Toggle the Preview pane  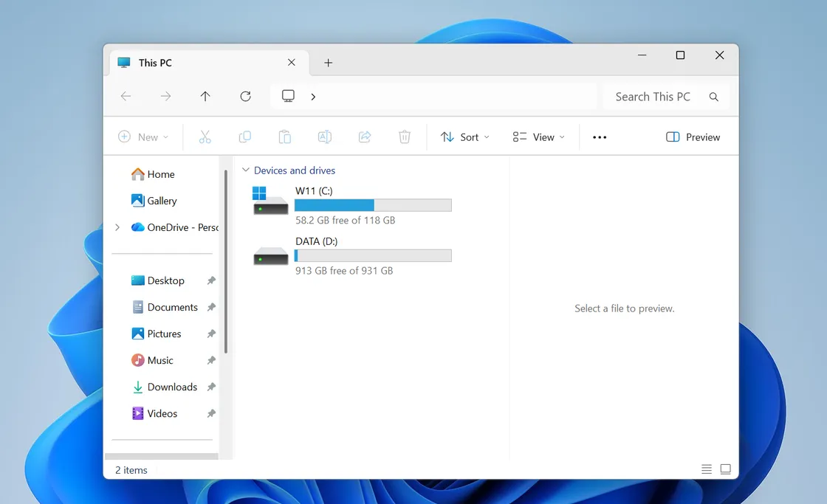tap(692, 137)
